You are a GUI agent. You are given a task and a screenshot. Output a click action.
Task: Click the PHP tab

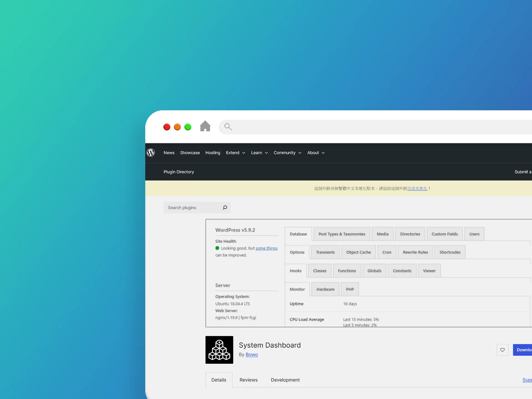coord(350,289)
